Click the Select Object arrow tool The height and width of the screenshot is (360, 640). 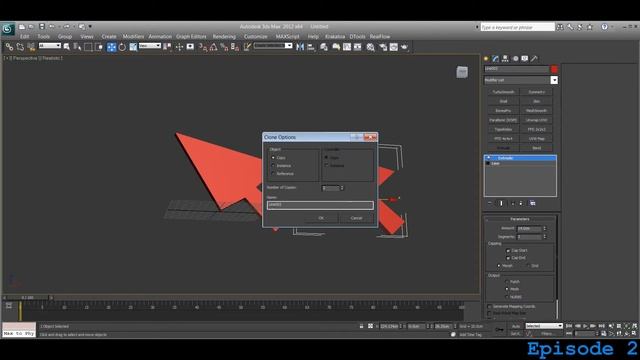67,47
